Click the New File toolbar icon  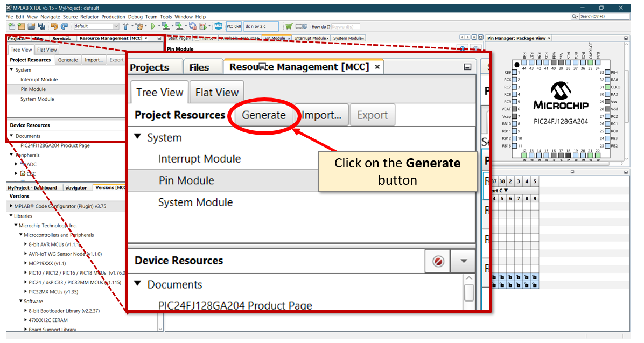pos(12,26)
